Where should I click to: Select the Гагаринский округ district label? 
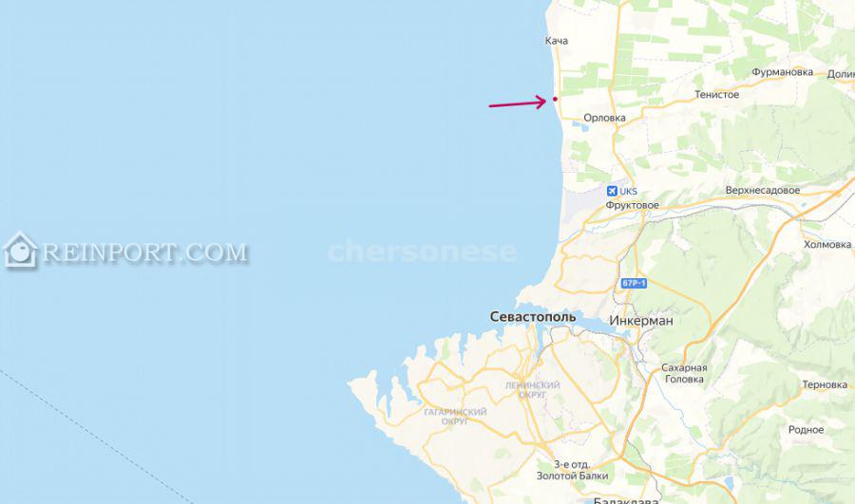455,417
